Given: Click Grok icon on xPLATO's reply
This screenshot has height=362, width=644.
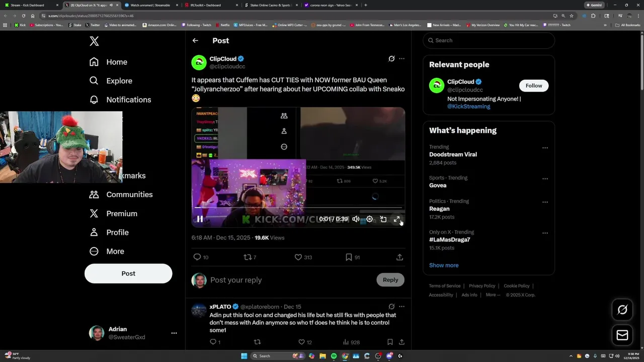Looking at the screenshot, I should [x=391, y=306].
